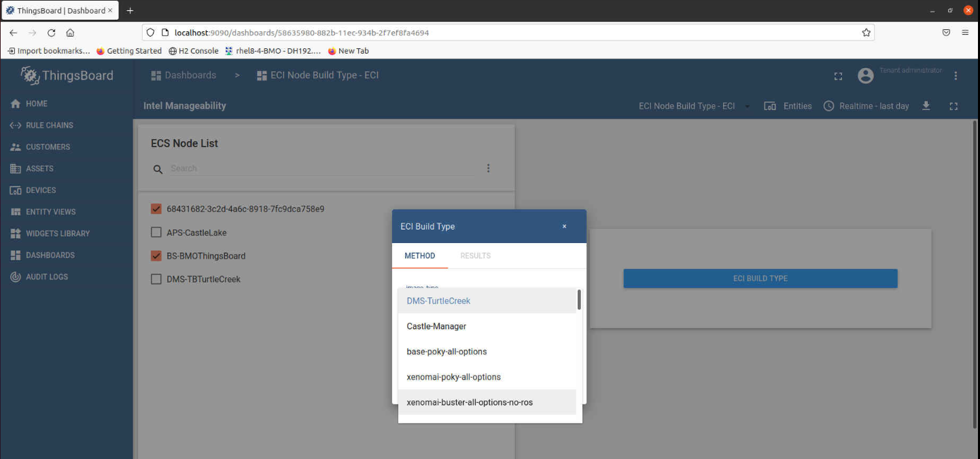The image size is (980, 459).
Task: Open the rhel8-4-BMO bookmark
Action: click(273, 51)
